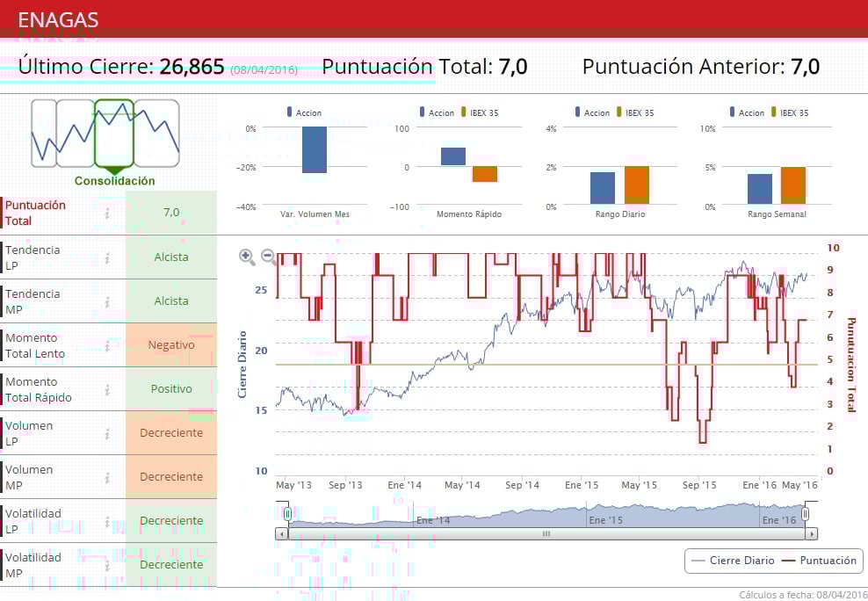Click the Decreciente value for Volumen LP
The height and width of the screenshot is (601, 868).
point(171,433)
